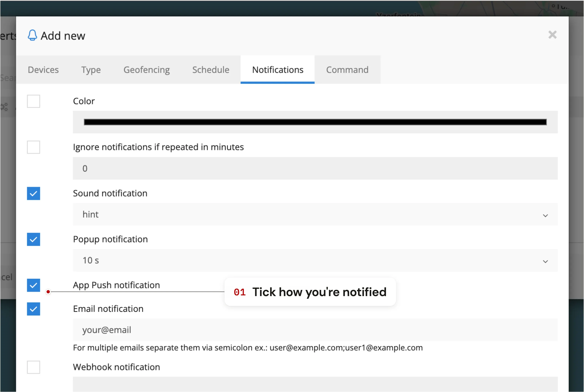Click the Webhook notification label
Viewport: 584px width, 392px height.
click(x=116, y=367)
